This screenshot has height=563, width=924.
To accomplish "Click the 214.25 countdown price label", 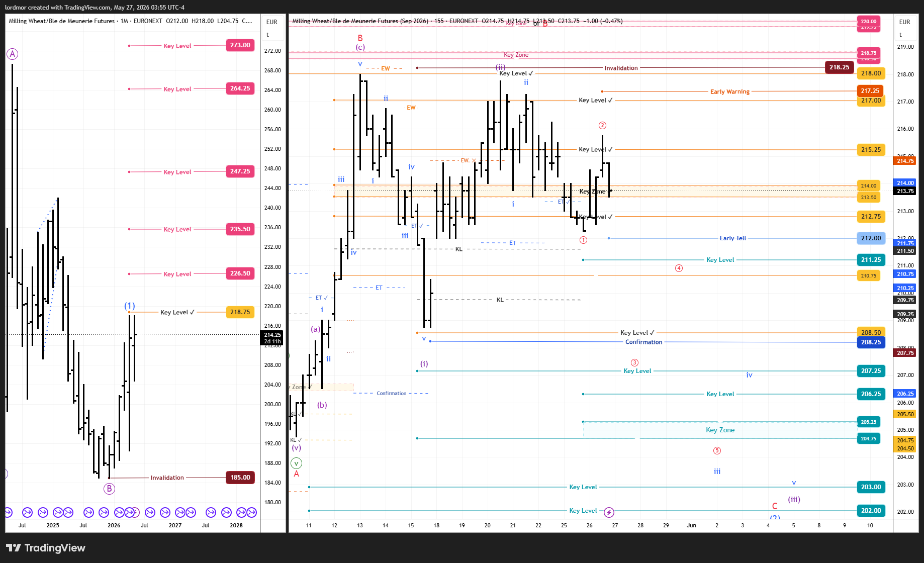I will (272, 338).
